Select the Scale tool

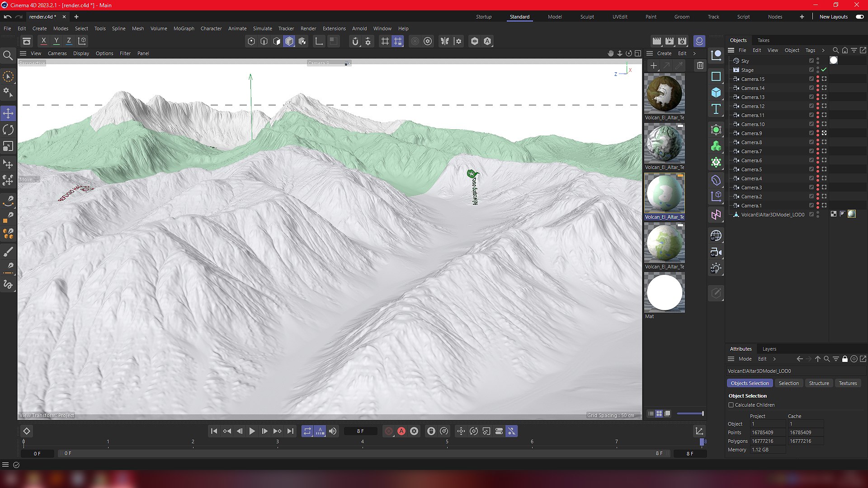(x=8, y=146)
